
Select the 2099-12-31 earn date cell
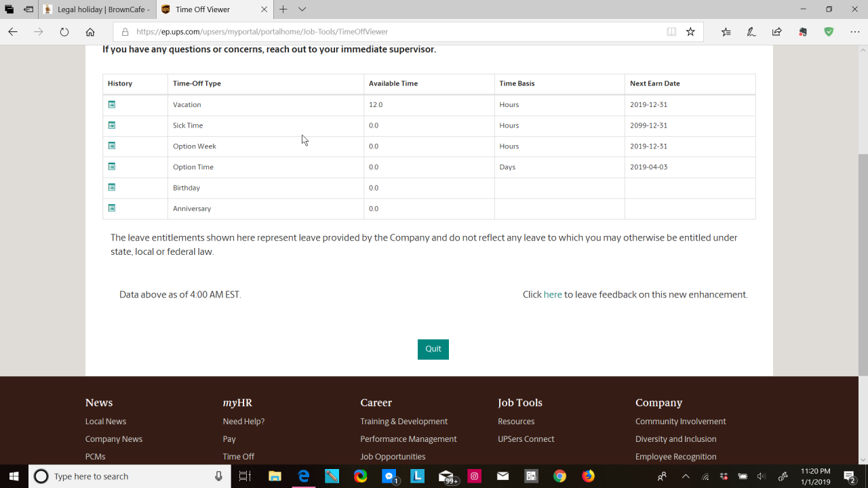(648, 125)
